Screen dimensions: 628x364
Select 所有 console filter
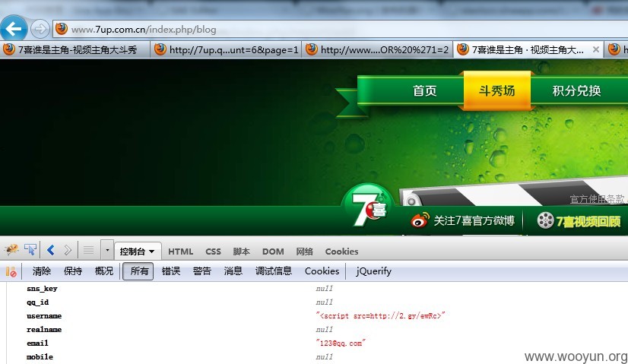pyautogui.click(x=138, y=271)
